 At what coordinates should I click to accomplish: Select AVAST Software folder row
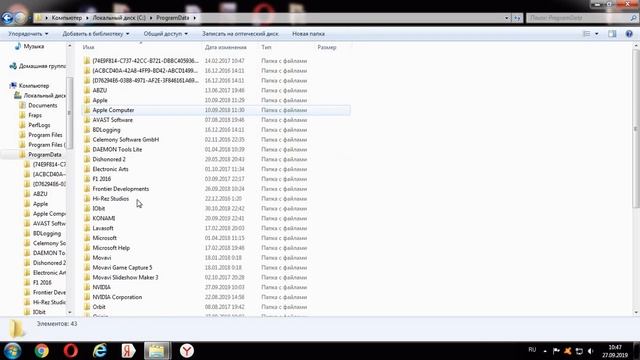216,120
